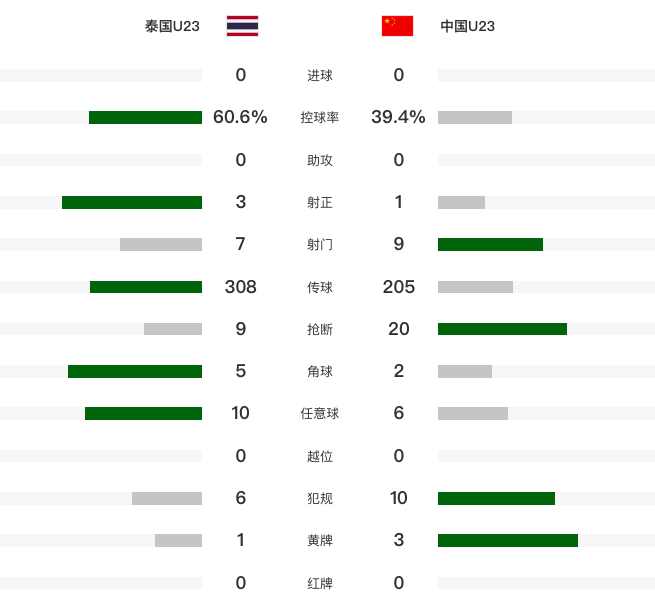Click the 任意球 stat label

click(x=320, y=414)
